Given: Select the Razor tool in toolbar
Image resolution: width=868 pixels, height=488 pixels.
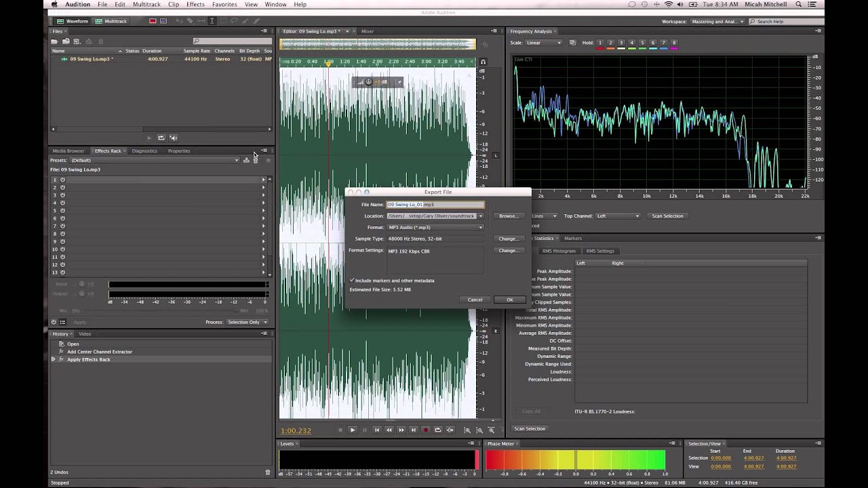Looking at the screenshot, I should (x=190, y=21).
